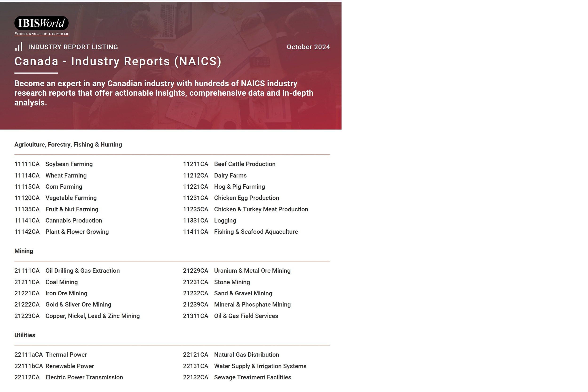Click Mineral & Phosphate Mining entry
Viewport: 588px width, 392px height.
[252, 305]
